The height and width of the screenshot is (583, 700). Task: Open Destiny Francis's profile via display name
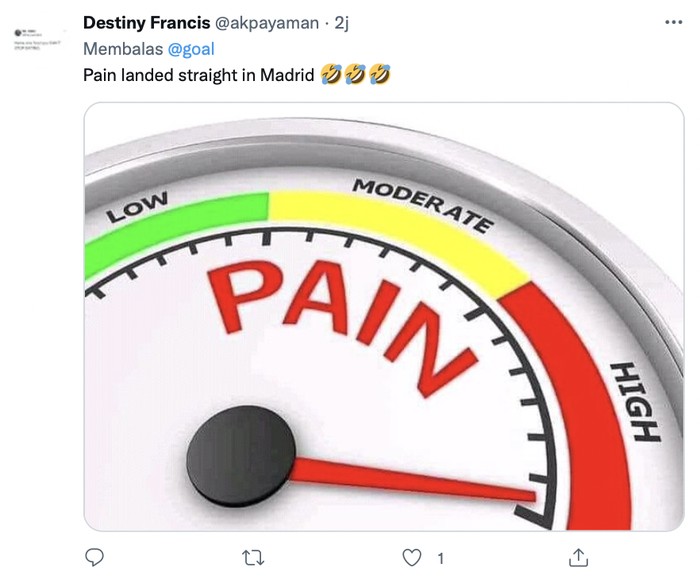click(x=153, y=23)
